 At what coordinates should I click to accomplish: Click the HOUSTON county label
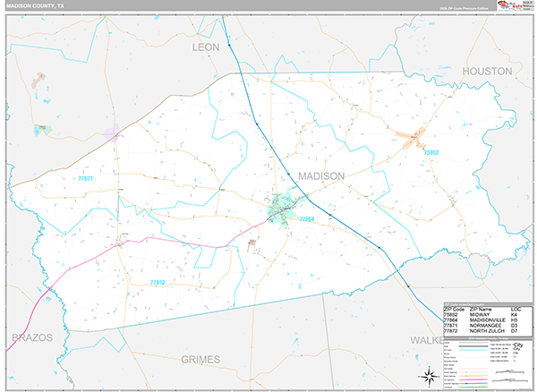(x=488, y=72)
